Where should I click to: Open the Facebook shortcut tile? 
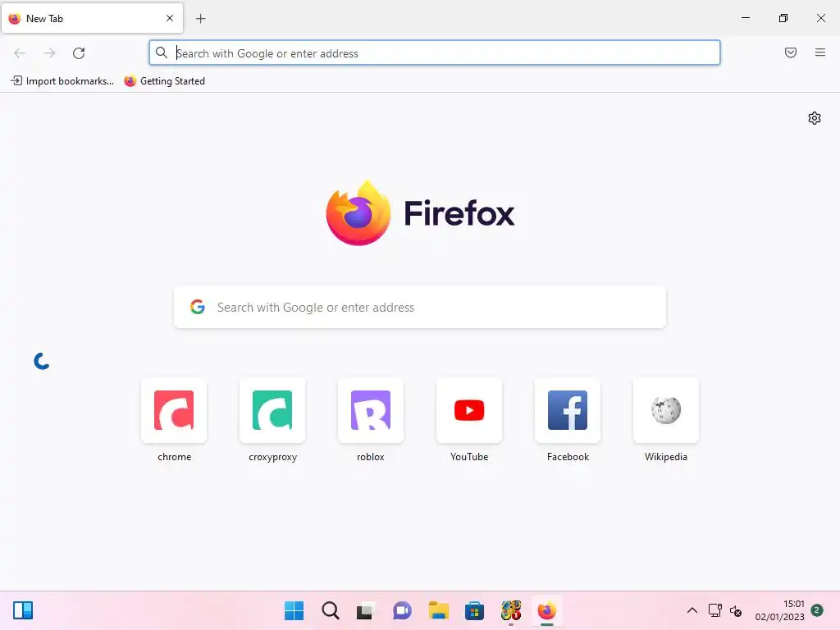568,421
